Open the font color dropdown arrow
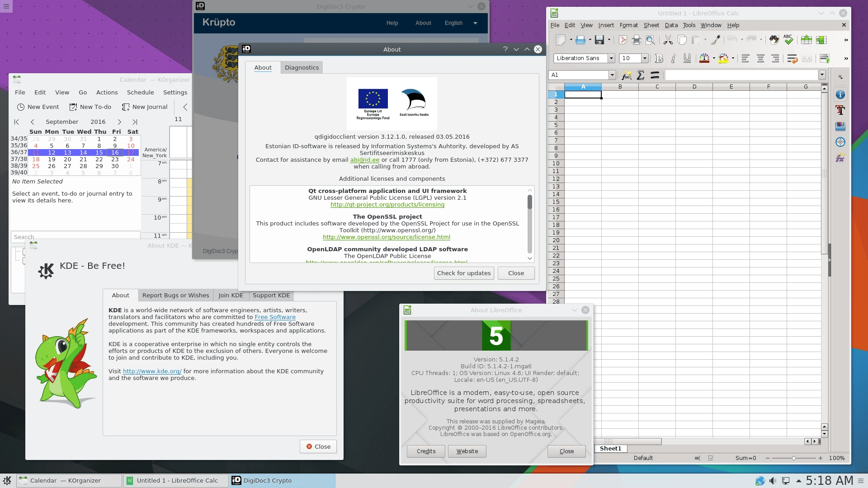 click(x=713, y=58)
